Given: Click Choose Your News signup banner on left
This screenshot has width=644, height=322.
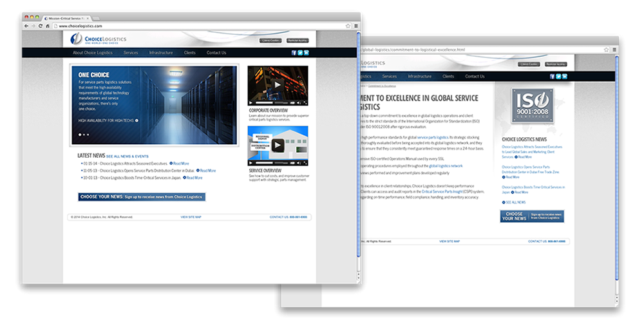Looking at the screenshot, I should click(x=141, y=196).
